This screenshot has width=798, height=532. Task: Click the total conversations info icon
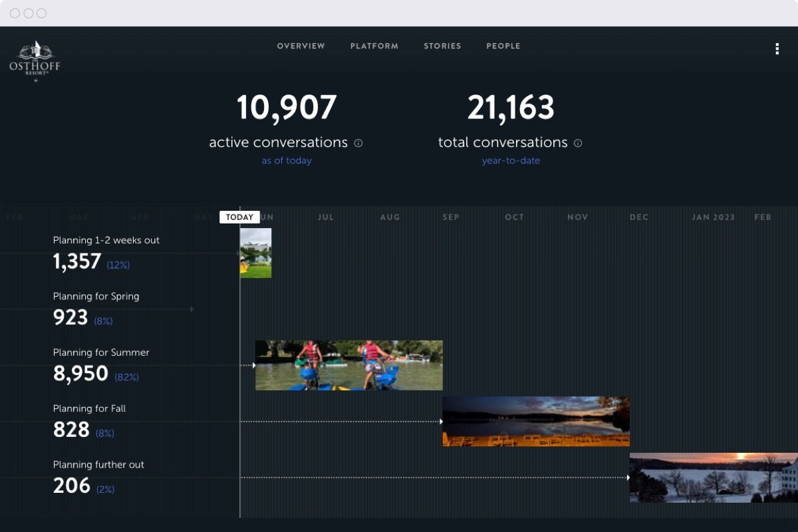[x=577, y=143]
